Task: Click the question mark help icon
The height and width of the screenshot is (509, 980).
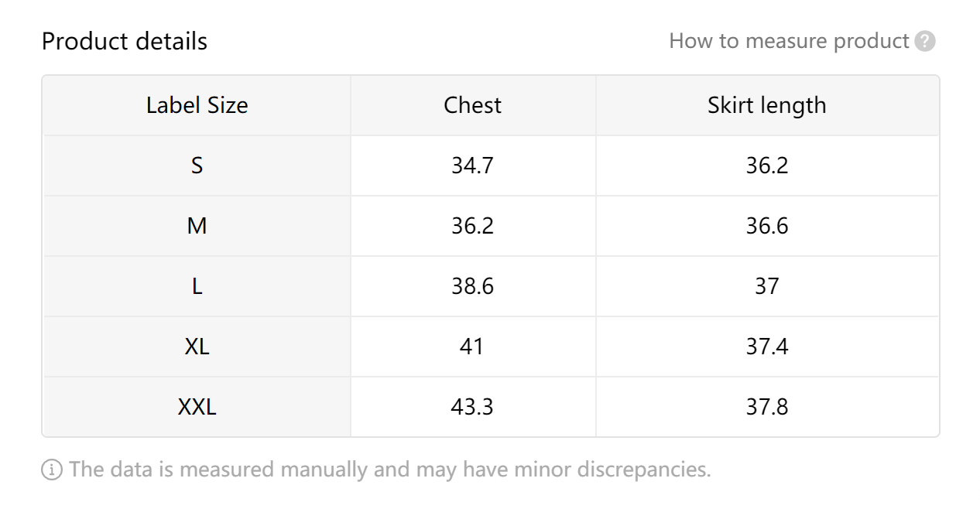Action: click(x=925, y=41)
